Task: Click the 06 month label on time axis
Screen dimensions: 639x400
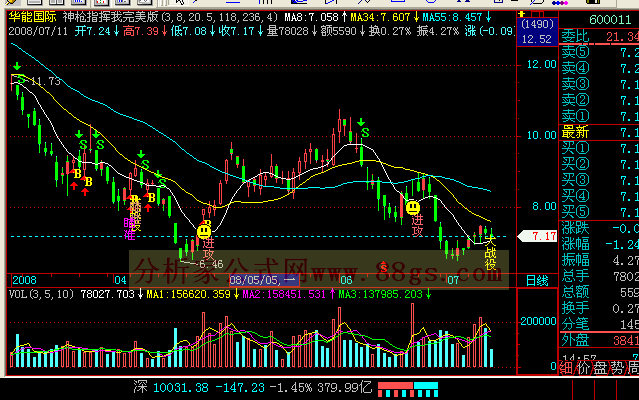Action: click(x=346, y=280)
